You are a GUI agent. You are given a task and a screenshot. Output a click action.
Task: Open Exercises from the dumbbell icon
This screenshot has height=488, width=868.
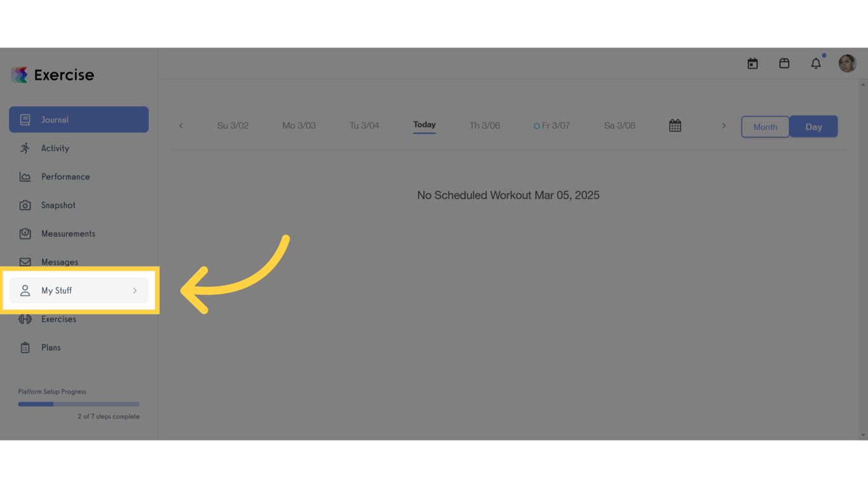pos(25,319)
